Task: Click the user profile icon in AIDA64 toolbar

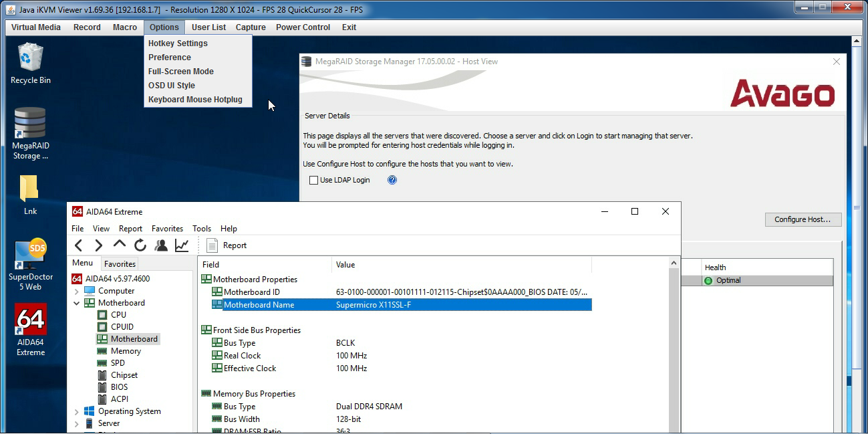Action: (x=161, y=245)
